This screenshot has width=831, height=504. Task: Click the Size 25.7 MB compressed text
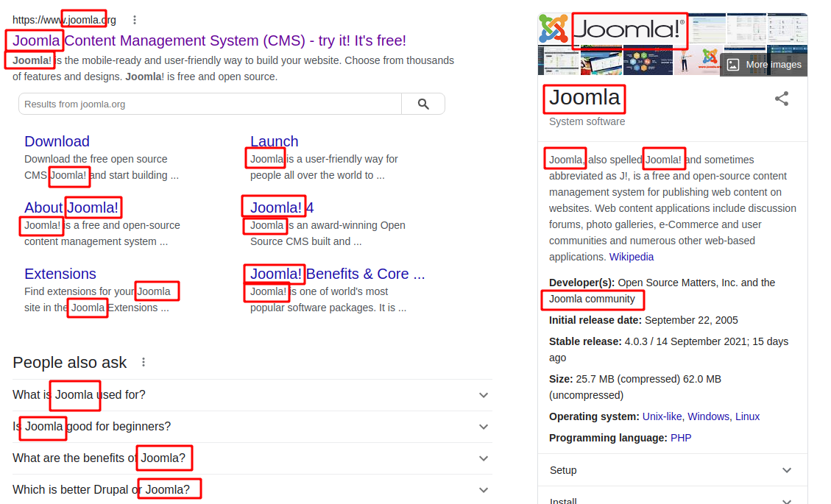(x=635, y=387)
